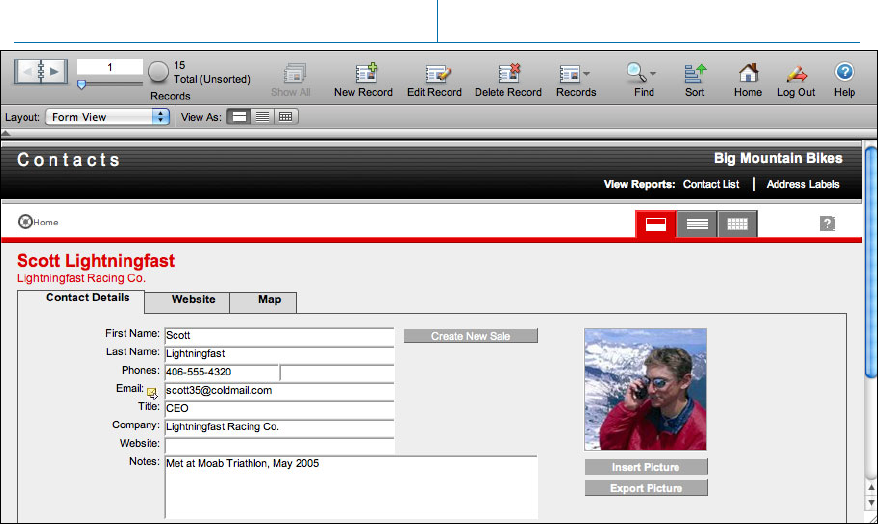Open the Records toolbar menu
The height and width of the screenshot is (524, 878).
click(576, 80)
